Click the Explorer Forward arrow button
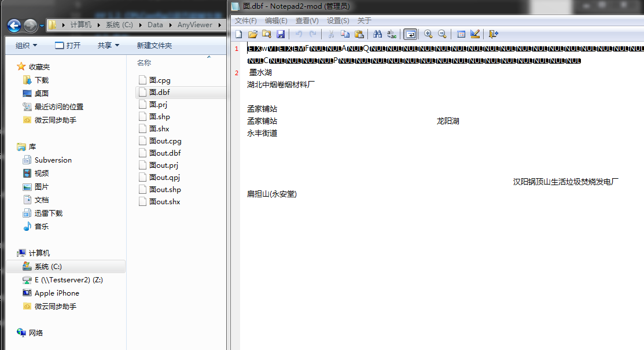 point(30,25)
